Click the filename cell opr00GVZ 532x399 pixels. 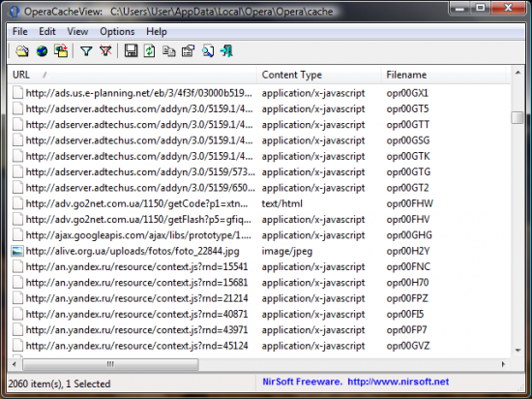(x=408, y=346)
